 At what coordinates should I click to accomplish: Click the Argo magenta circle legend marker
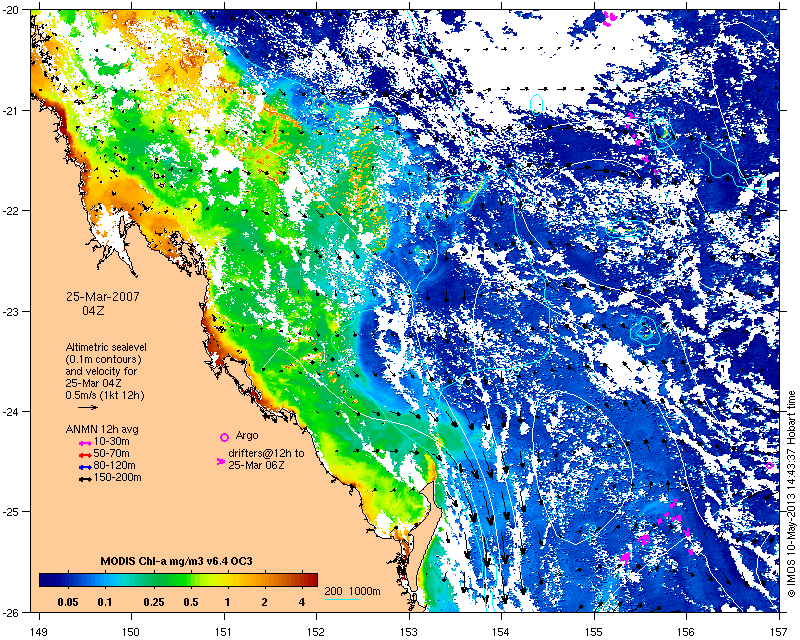point(224,437)
